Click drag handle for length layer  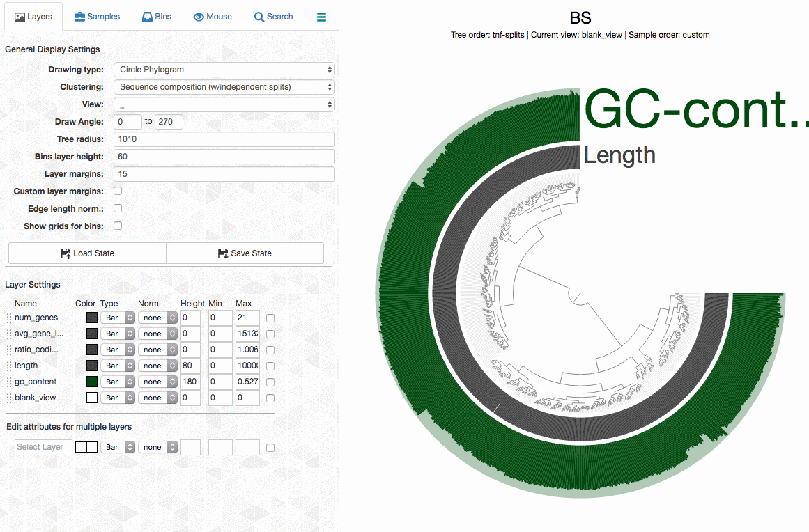click(x=9, y=366)
